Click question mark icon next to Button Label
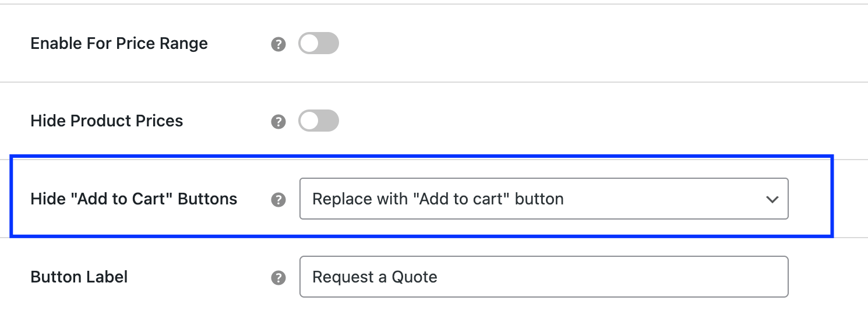This screenshot has height=311, width=868. coord(278,278)
